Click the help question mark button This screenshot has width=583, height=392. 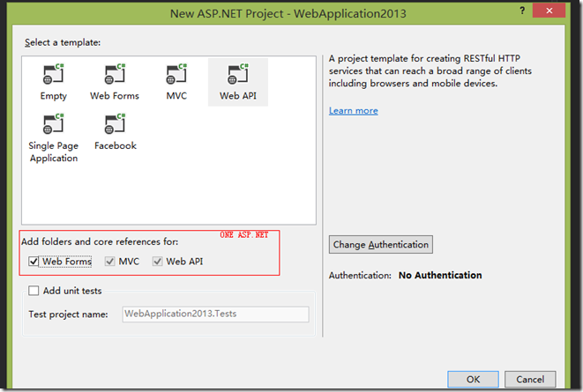(522, 11)
